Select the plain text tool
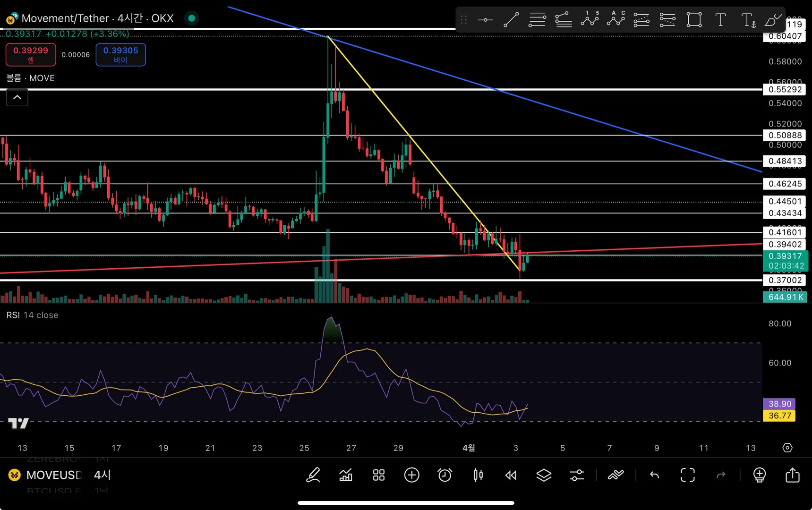 pos(720,20)
